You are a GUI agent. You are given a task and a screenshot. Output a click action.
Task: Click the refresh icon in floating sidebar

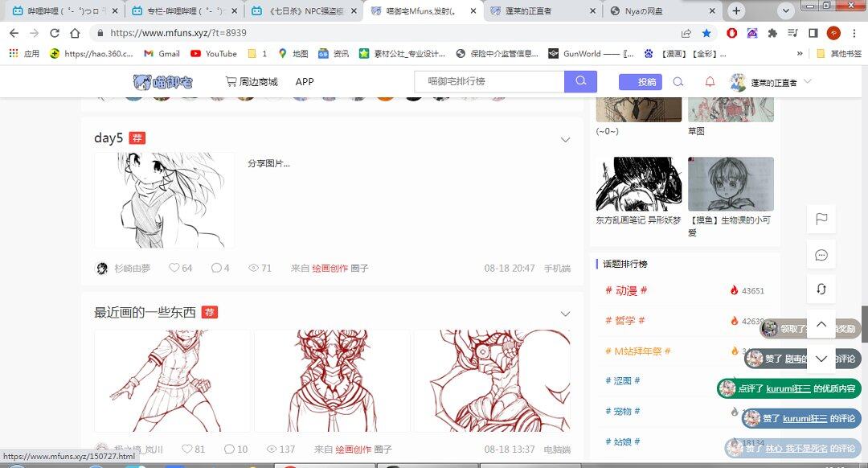click(821, 289)
